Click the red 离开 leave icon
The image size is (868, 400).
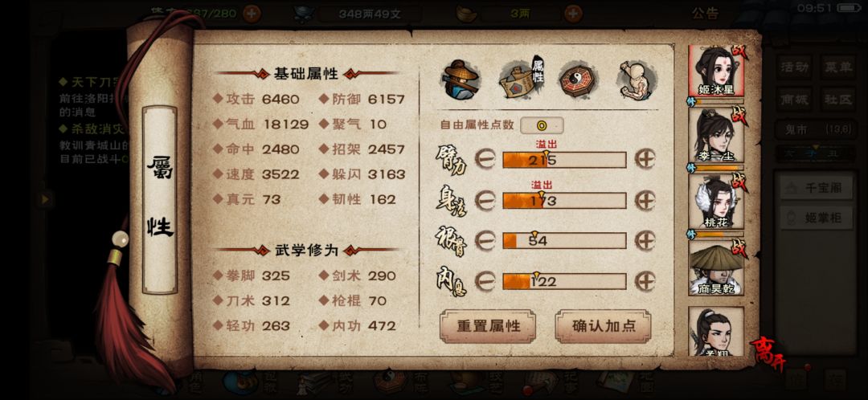coord(768,353)
